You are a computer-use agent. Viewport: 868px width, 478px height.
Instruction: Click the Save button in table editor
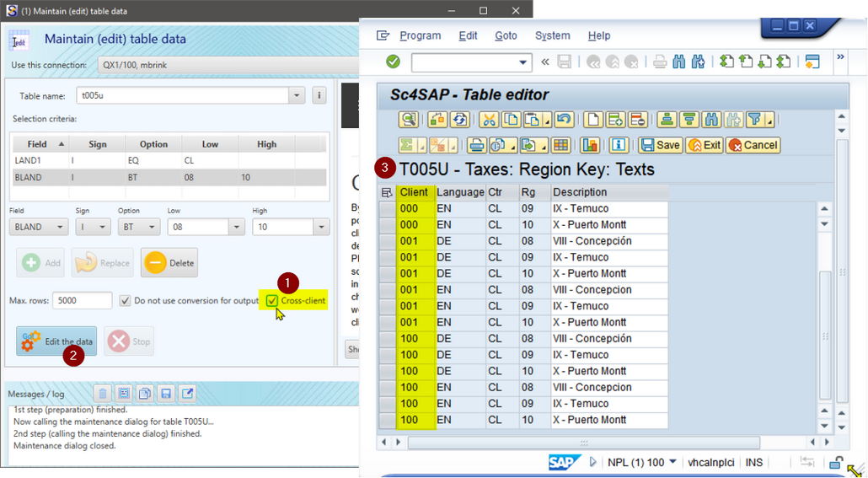point(660,145)
